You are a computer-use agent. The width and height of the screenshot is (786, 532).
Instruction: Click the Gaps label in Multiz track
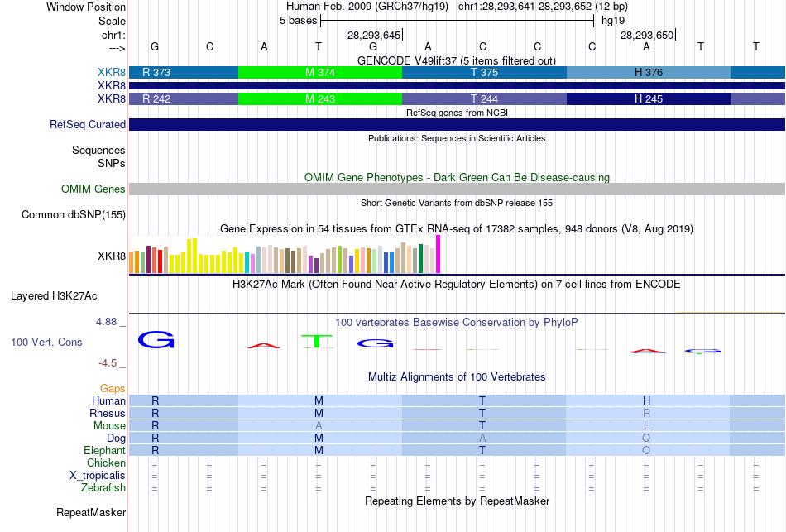click(x=113, y=388)
